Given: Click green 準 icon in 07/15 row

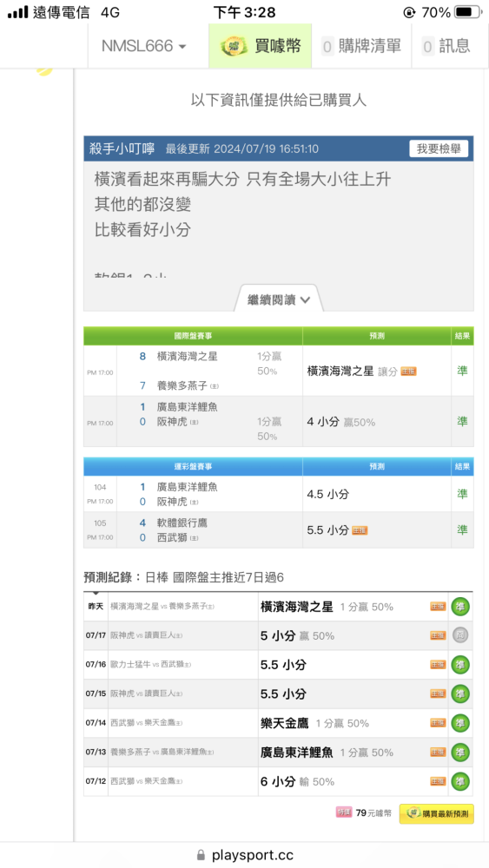Looking at the screenshot, I should [x=459, y=694].
